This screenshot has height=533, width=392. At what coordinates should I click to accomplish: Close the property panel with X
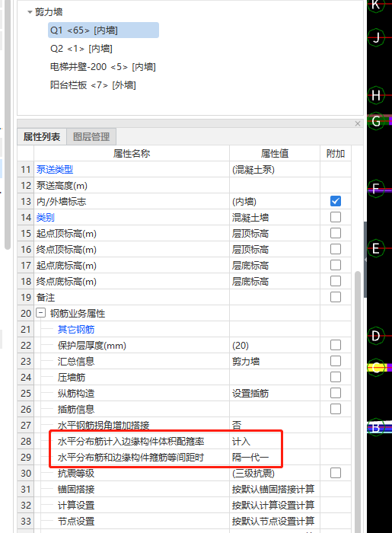click(358, 123)
